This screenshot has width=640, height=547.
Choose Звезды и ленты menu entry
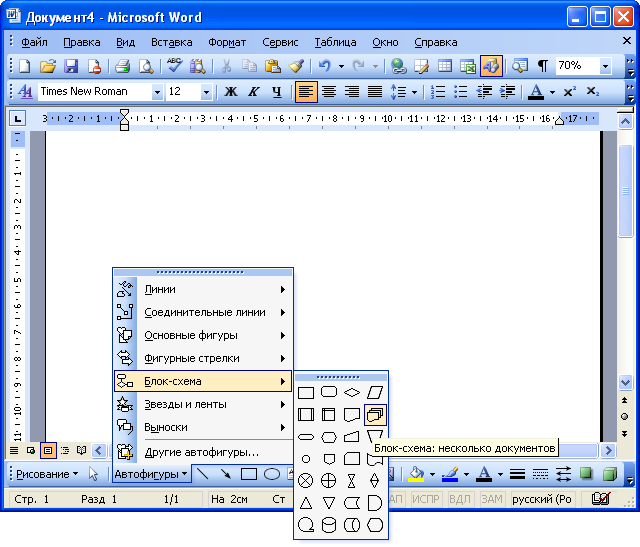coord(203,405)
